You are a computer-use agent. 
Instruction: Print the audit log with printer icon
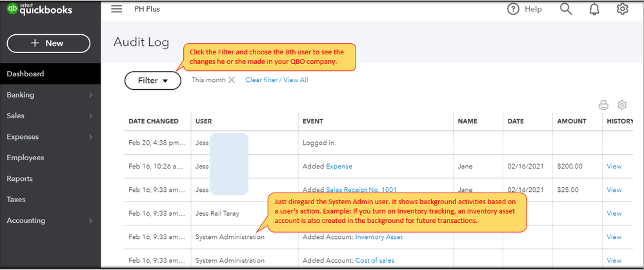[603, 105]
